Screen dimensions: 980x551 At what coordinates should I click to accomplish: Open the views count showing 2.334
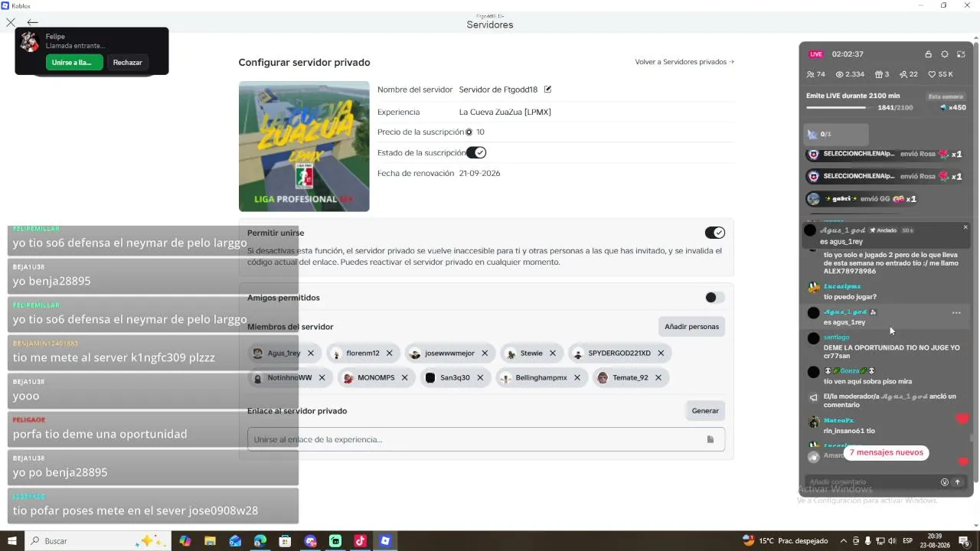tap(850, 74)
